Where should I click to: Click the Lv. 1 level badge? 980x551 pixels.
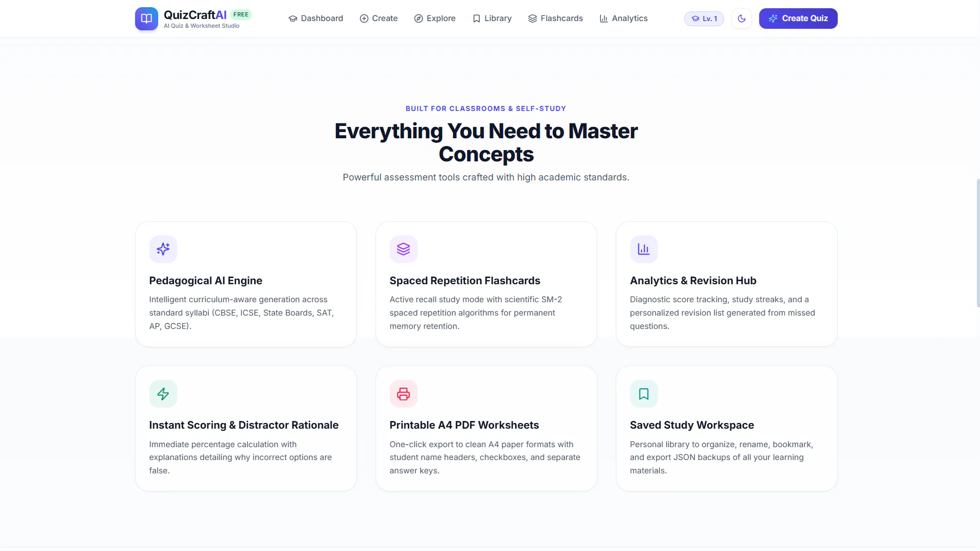(704, 19)
